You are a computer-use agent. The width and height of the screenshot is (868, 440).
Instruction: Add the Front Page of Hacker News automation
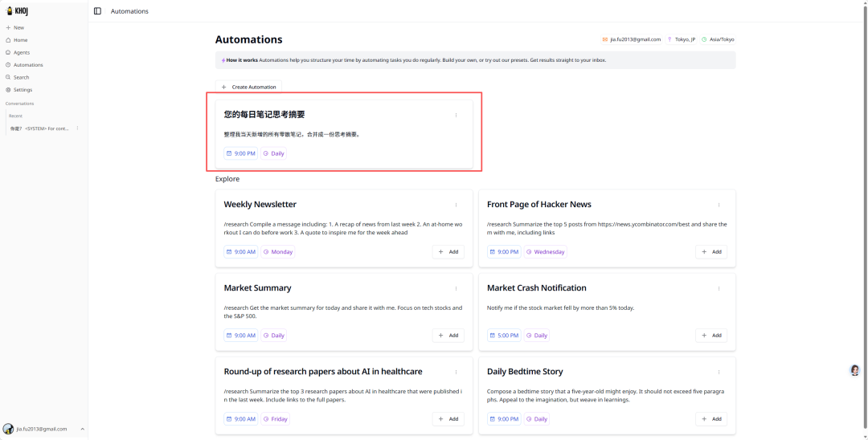click(711, 252)
